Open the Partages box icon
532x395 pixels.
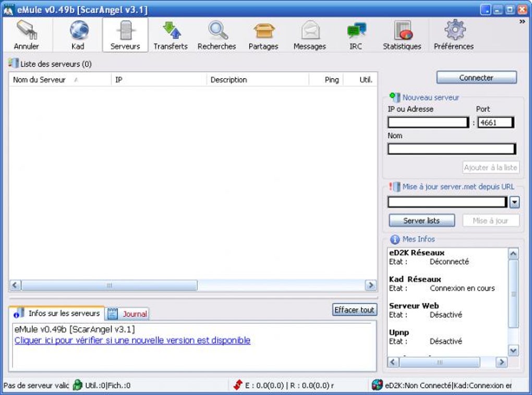[263, 31]
